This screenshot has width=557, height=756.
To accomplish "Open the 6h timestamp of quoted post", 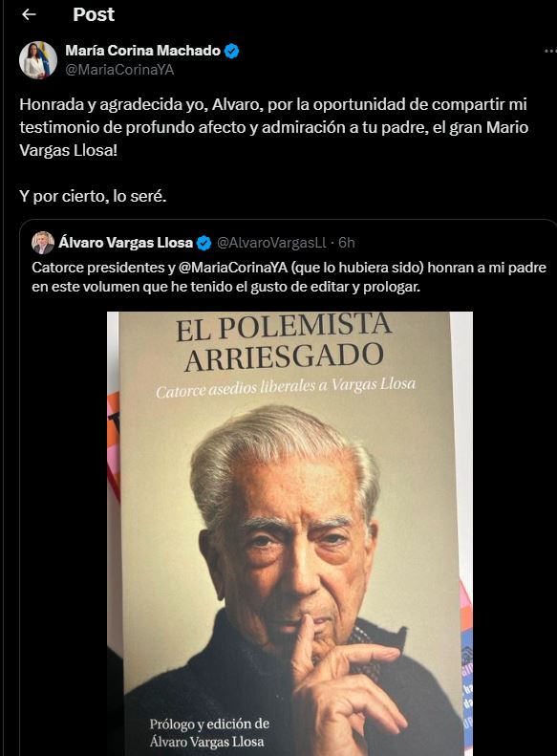I will tap(347, 243).
